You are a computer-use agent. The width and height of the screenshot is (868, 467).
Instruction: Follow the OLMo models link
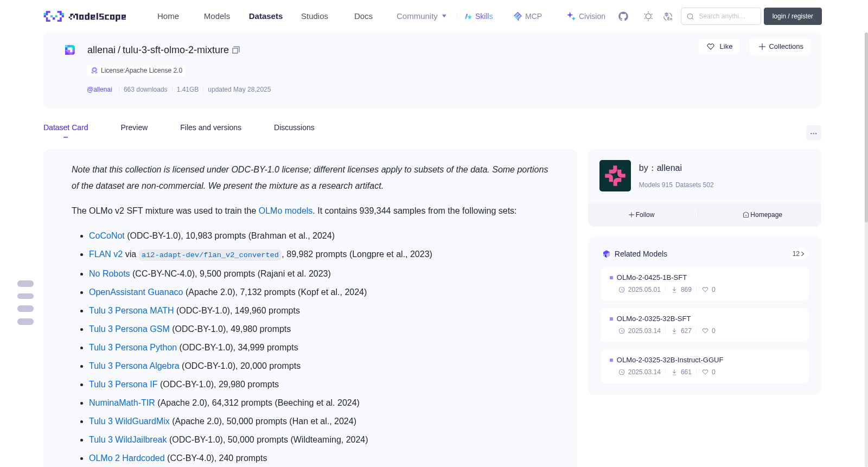[285, 211]
